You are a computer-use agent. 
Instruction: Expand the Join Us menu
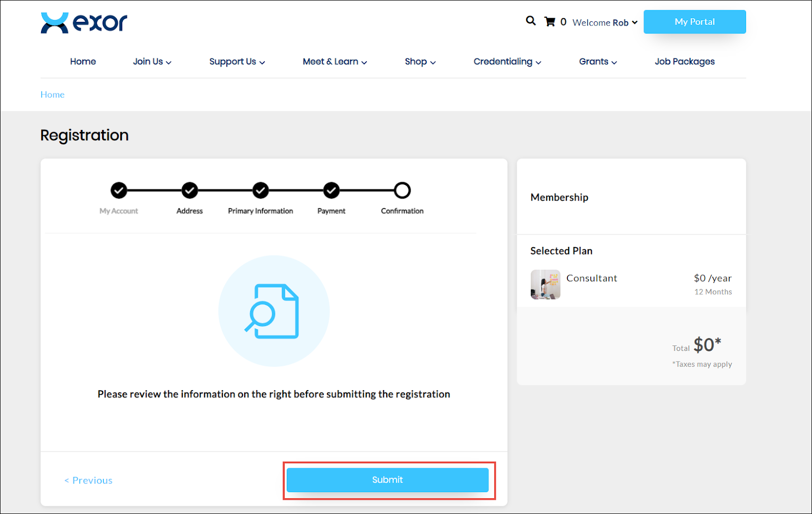coord(152,61)
